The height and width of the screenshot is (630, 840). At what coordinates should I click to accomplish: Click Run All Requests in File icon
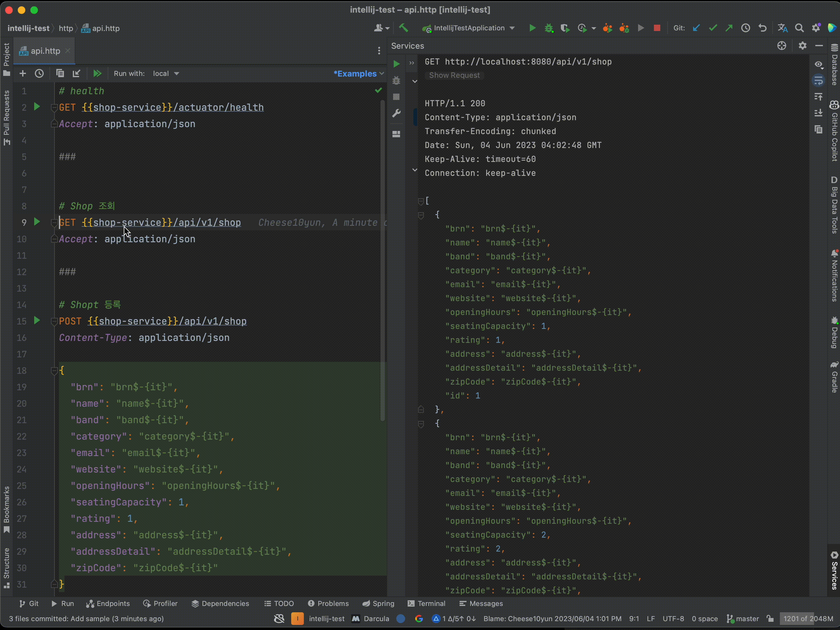point(97,73)
